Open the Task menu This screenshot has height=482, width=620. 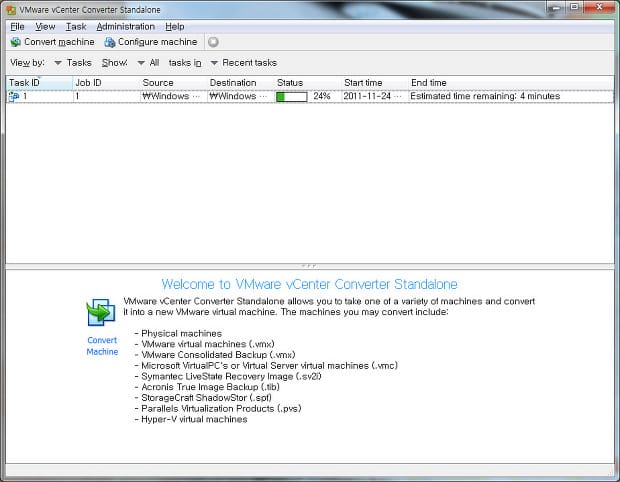pos(76,26)
